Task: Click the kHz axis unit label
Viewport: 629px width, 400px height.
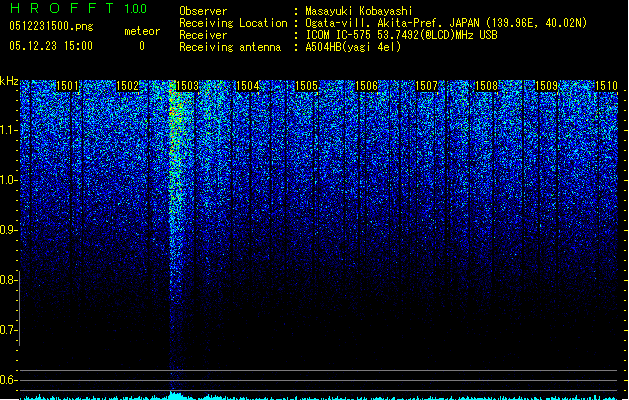Action: 9,81
